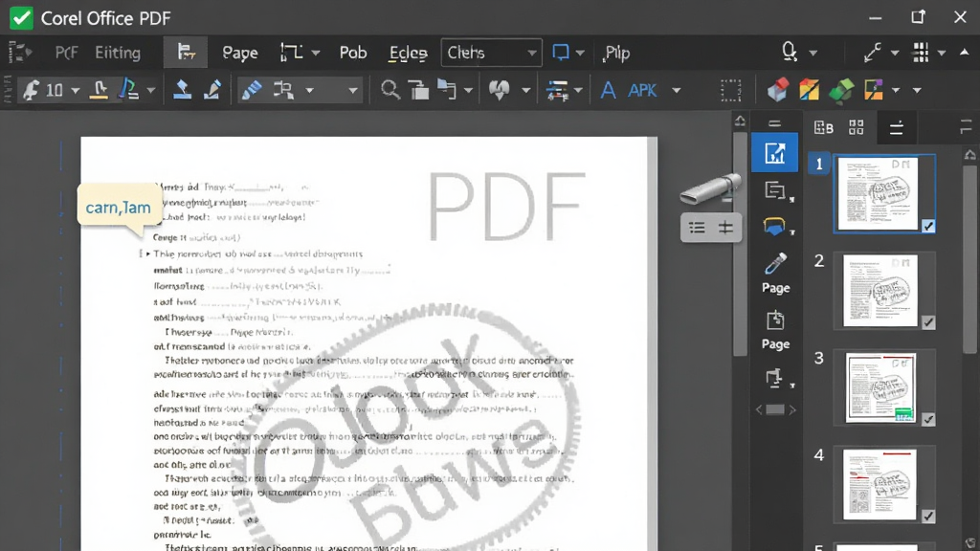The width and height of the screenshot is (980, 551).
Task: Open the Clehs combo box
Action: point(491,54)
